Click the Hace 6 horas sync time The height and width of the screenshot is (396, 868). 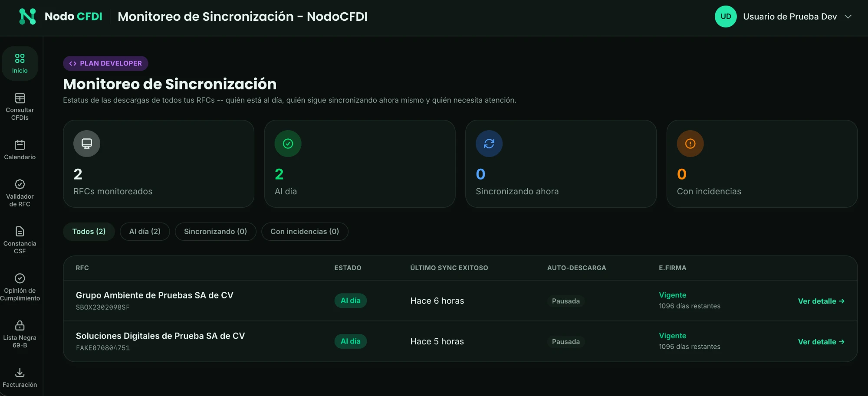437,301
